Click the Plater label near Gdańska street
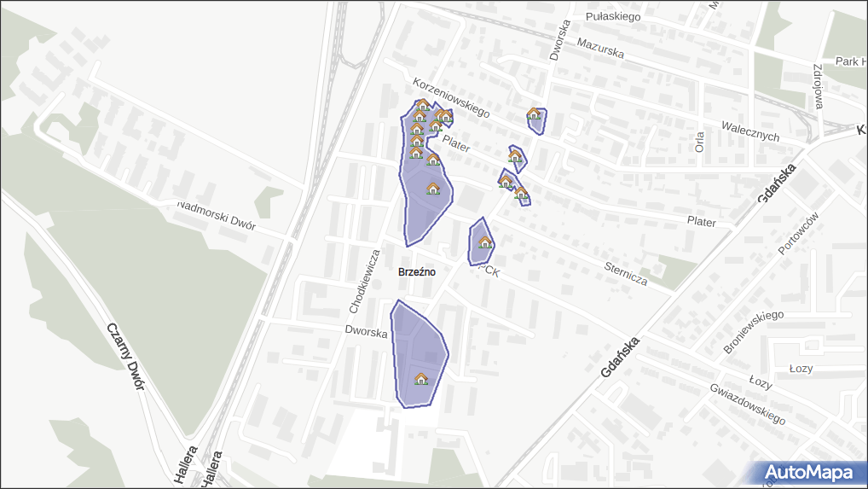Viewport: 868px width, 489px height. [x=702, y=222]
